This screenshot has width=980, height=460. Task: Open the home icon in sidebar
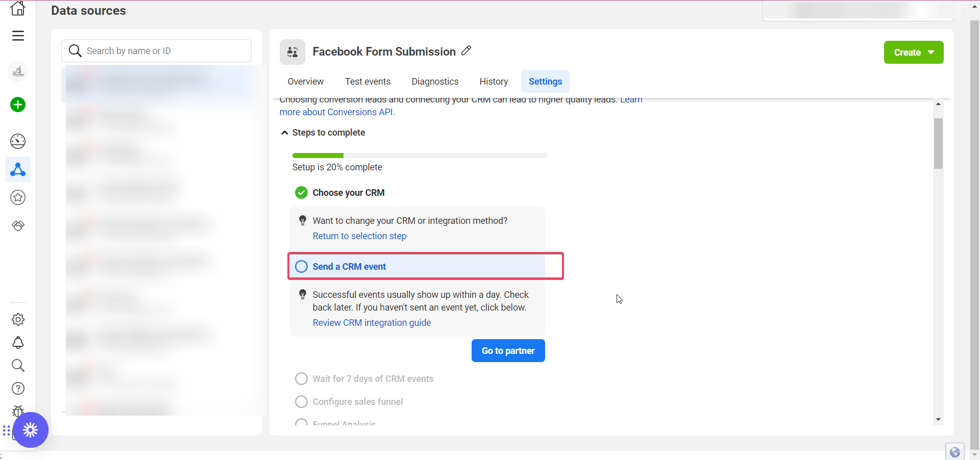tap(18, 8)
